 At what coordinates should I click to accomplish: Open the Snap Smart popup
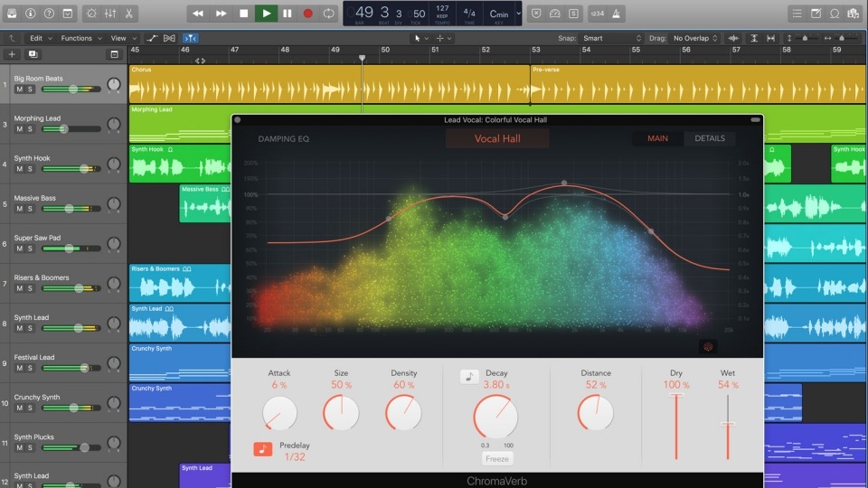pos(611,38)
